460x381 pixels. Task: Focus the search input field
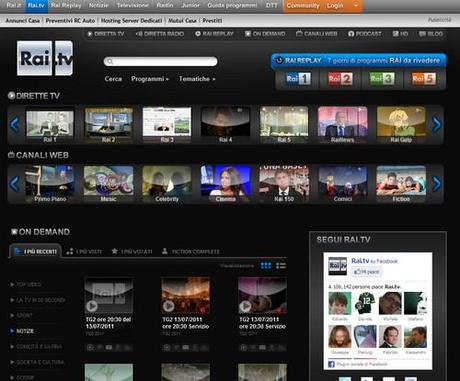click(161, 61)
